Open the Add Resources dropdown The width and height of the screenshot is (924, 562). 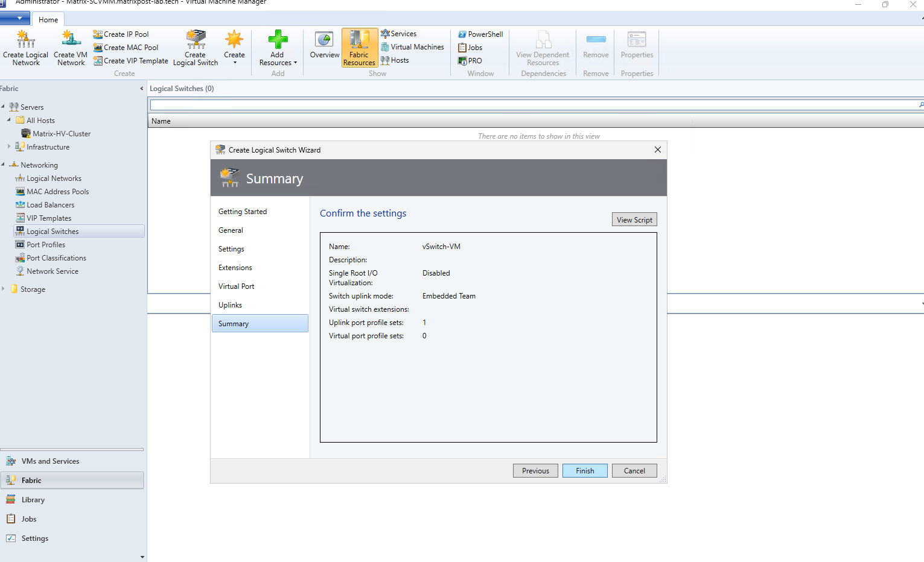pos(278,48)
